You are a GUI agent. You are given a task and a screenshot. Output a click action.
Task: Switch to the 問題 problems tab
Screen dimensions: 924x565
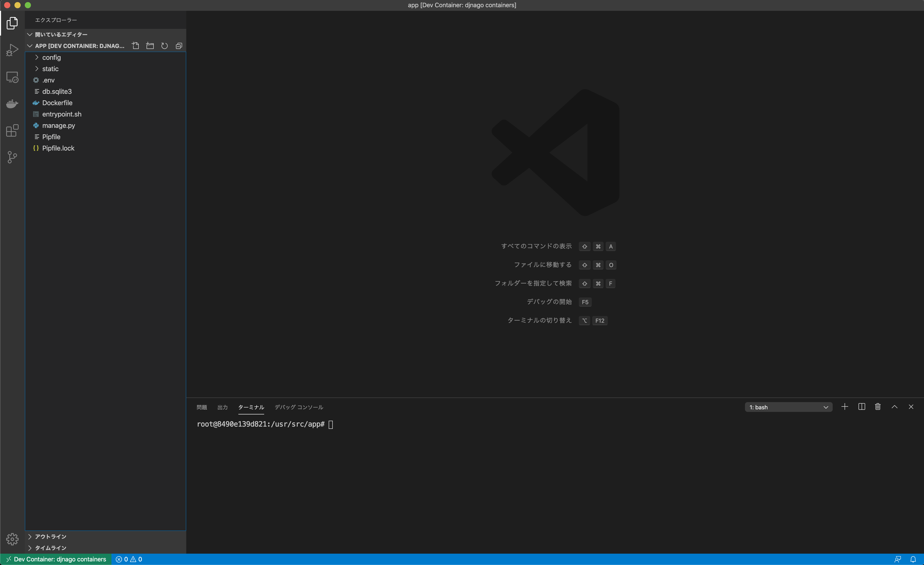(x=202, y=407)
